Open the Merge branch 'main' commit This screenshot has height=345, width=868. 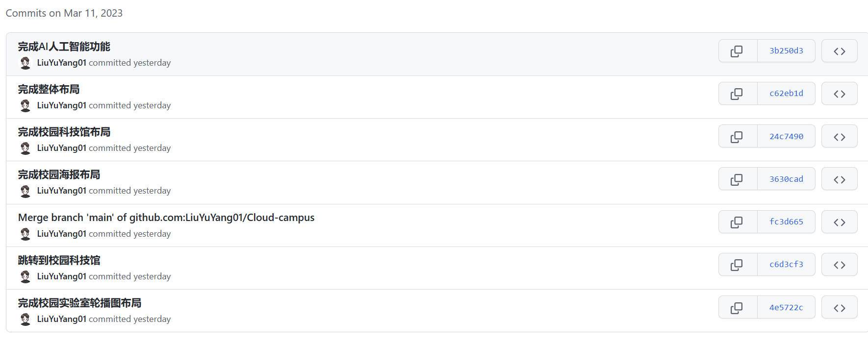[166, 218]
